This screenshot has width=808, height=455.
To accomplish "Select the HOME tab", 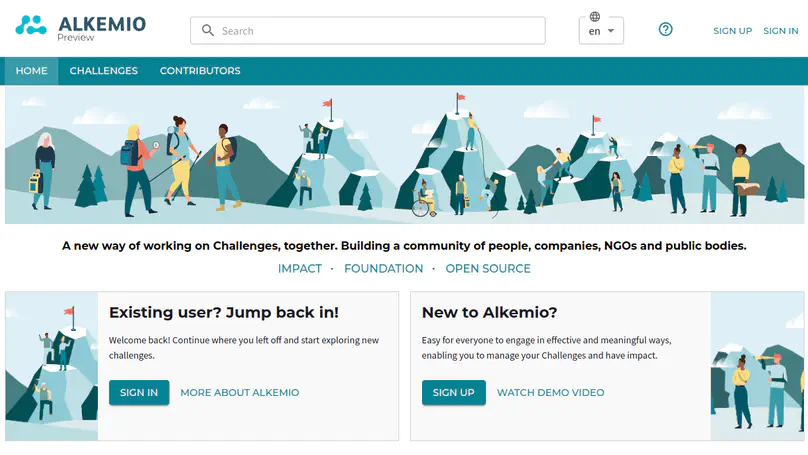I will 31,71.
